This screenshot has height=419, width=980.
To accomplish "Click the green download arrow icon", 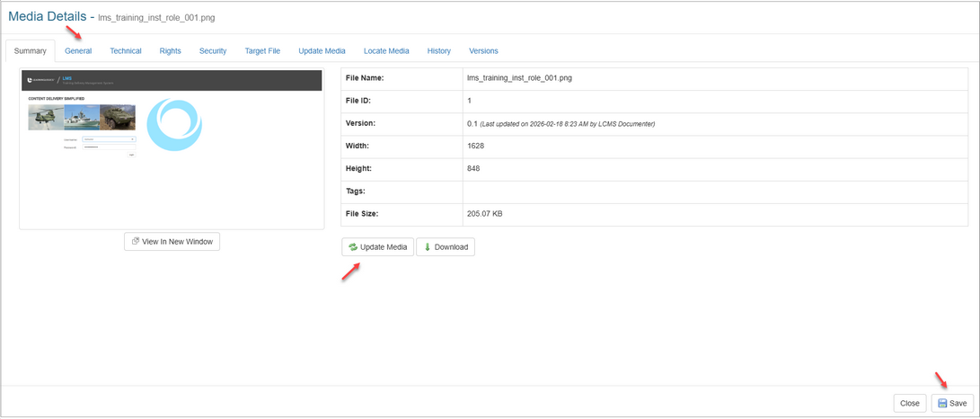I will point(428,247).
